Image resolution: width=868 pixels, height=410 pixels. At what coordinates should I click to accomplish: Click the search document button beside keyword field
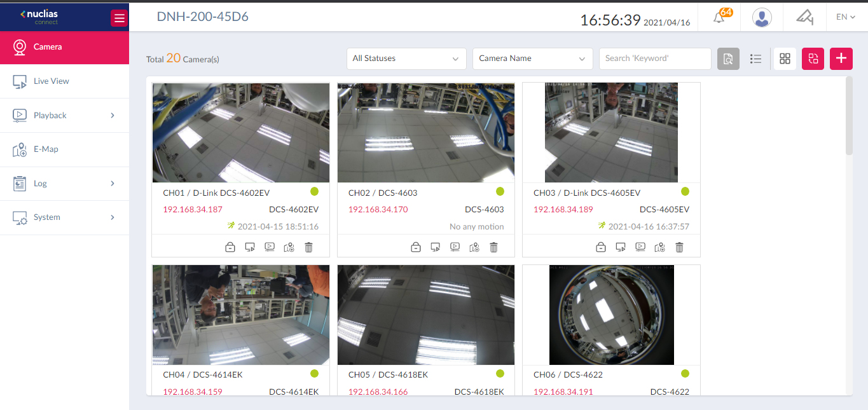[728, 58]
